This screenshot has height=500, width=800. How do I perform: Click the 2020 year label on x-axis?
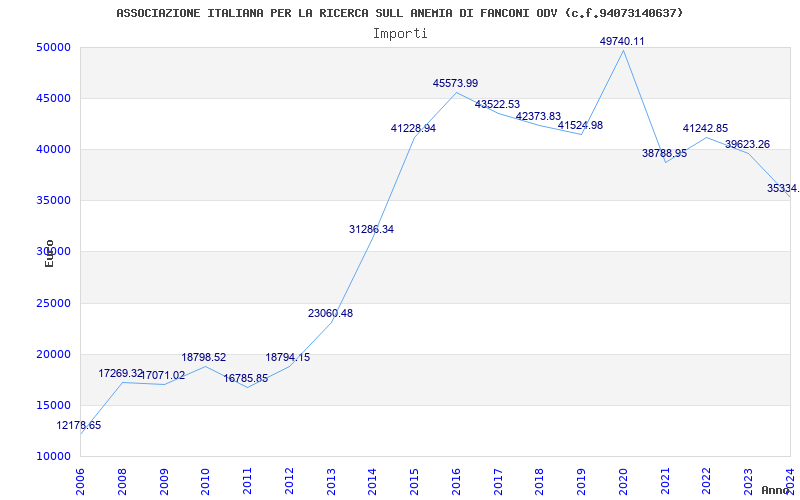(623, 481)
